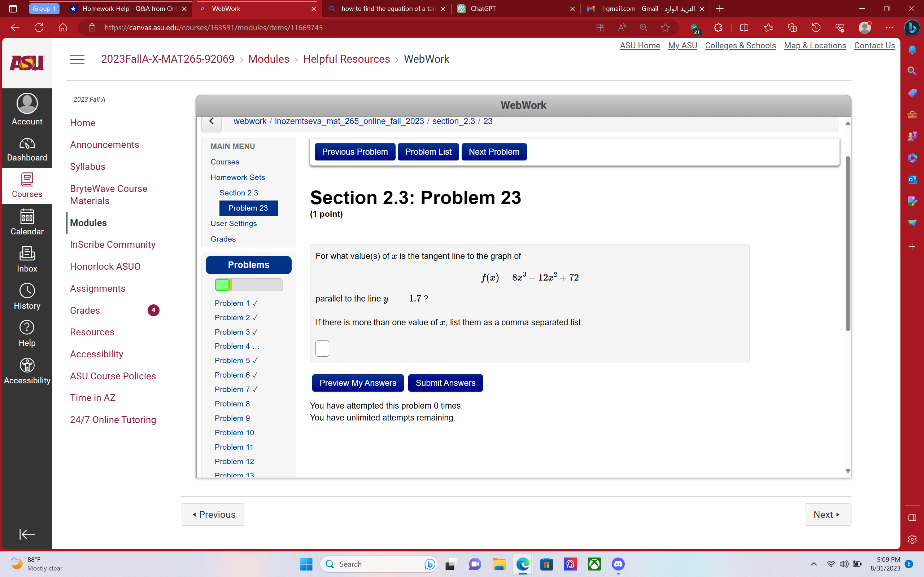The width and height of the screenshot is (924, 577).
Task: Toggle the favorites star in the address bar
Action: pos(665,27)
